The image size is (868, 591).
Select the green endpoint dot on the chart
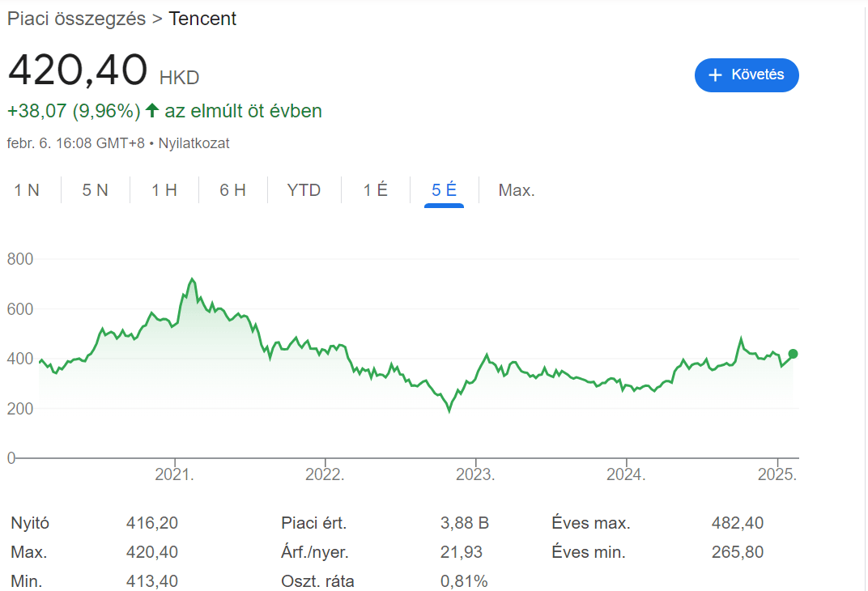[x=792, y=353]
